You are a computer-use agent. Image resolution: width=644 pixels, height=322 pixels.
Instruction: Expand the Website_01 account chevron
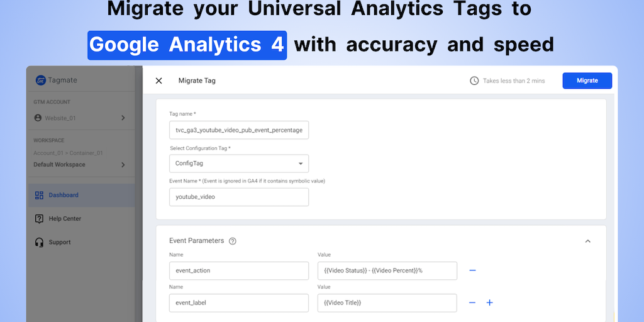[x=123, y=118]
